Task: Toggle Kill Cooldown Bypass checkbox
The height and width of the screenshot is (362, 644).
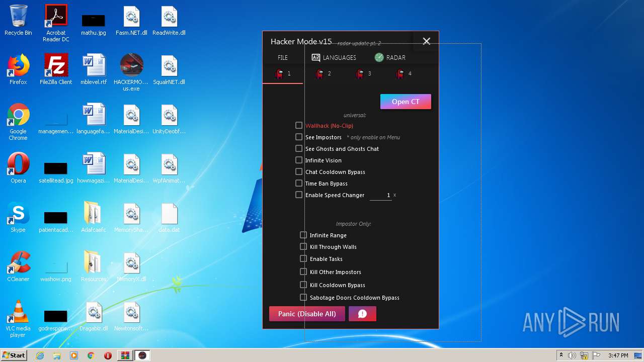Action: (x=303, y=285)
